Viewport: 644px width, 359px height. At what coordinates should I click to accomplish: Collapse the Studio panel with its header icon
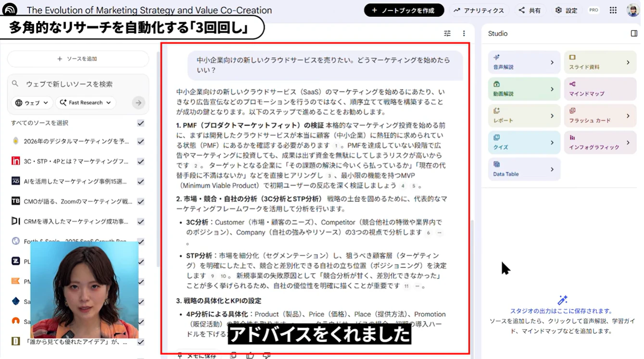click(634, 34)
